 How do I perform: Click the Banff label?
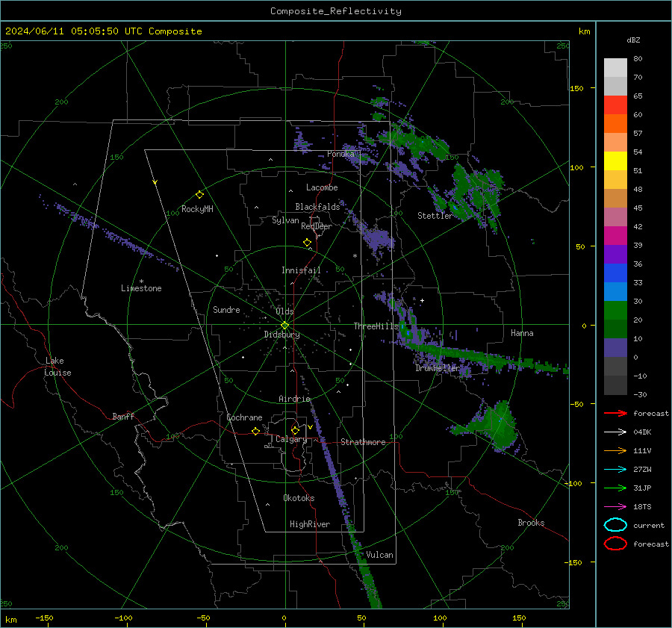[123, 416]
